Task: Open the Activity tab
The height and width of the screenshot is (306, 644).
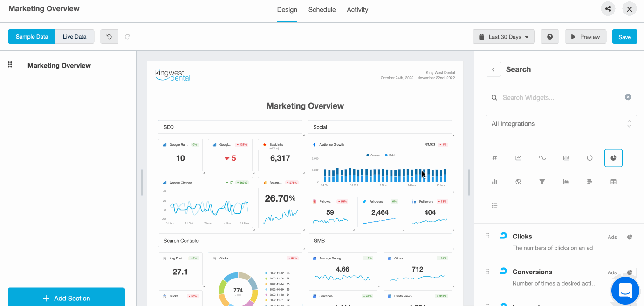Action: click(357, 10)
